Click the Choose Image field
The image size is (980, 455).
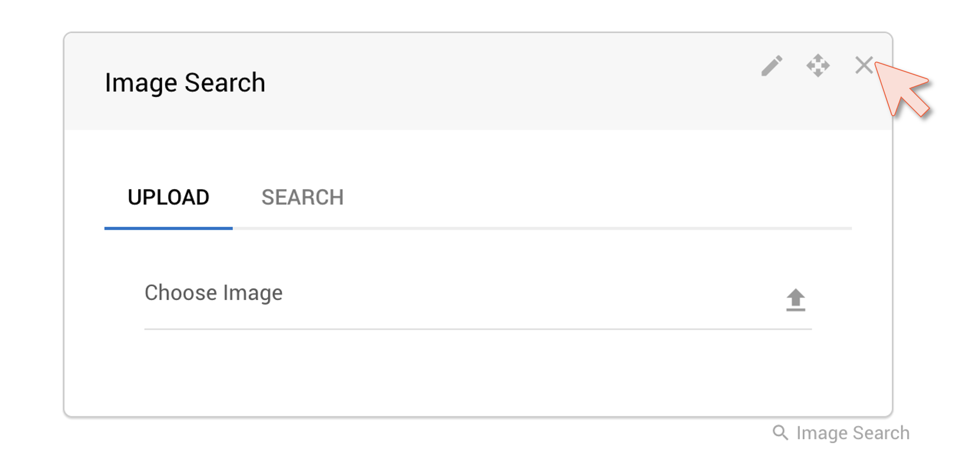pyautogui.click(x=478, y=300)
